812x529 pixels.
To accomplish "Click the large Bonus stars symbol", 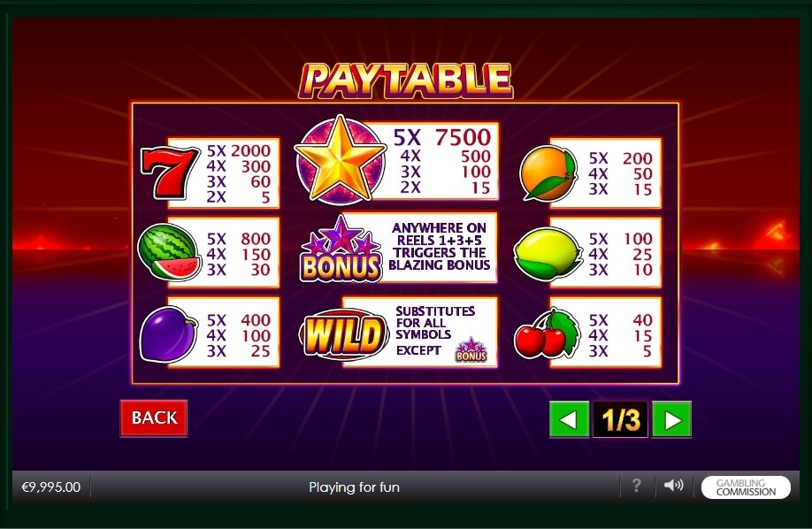I will (341, 249).
